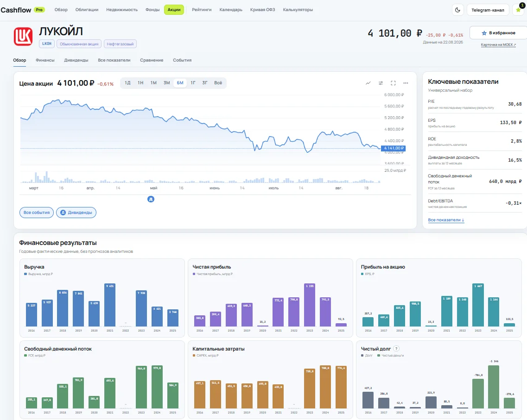Click P/E value 30,68
The image size is (527, 420).
pos(514,104)
